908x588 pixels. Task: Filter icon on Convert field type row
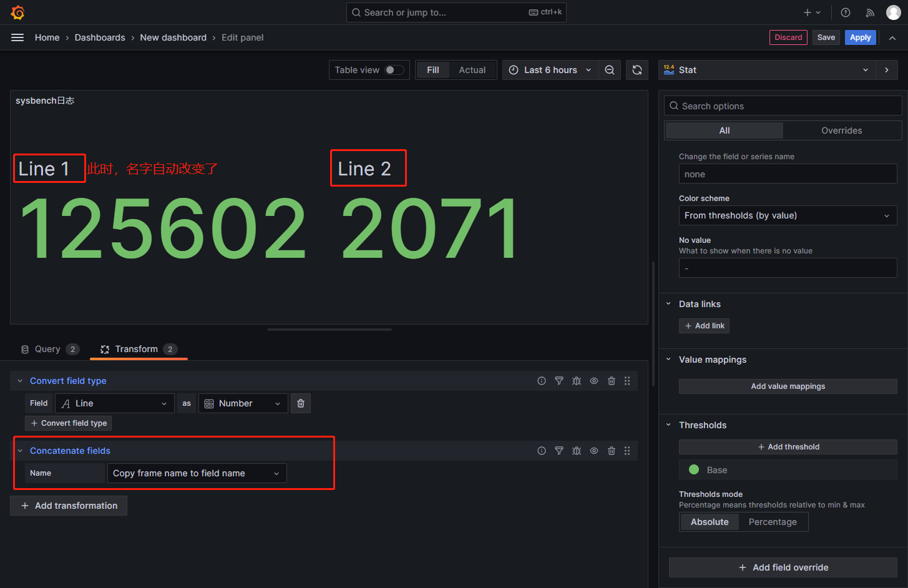click(x=559, y=381)
